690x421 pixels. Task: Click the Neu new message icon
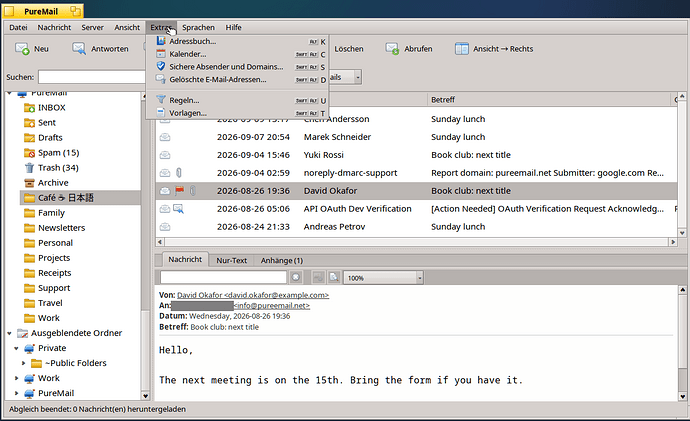pyautogui.click(x=22, y=48)
